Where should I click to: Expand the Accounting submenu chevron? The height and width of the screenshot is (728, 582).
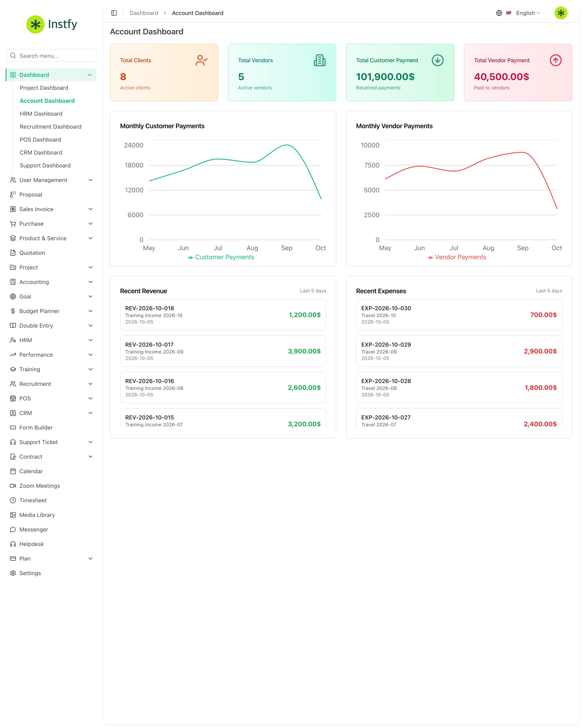(x=91, y=282)
